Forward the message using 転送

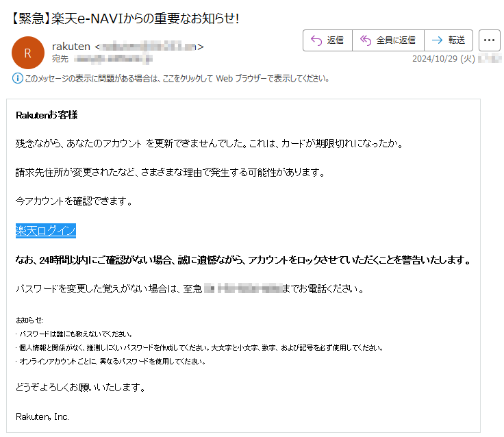tap(449, 40)
